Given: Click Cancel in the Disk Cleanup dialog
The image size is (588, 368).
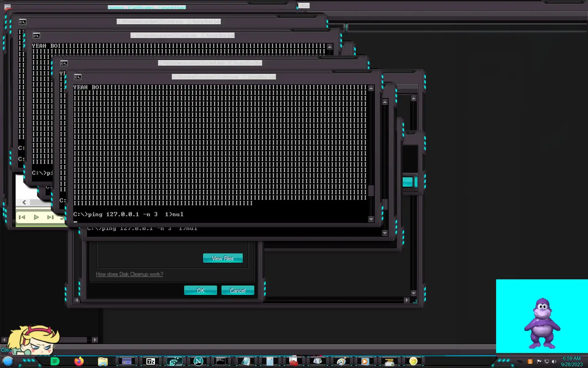Looking at the screenshot, I should tap(238, 290).
